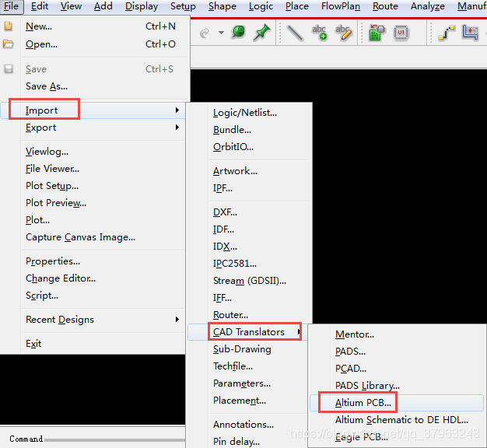The width and height of the screenshot is (487, 448).
Task: Click the green pushpin icon in toolbar
Action: click(x=261, y=33)
